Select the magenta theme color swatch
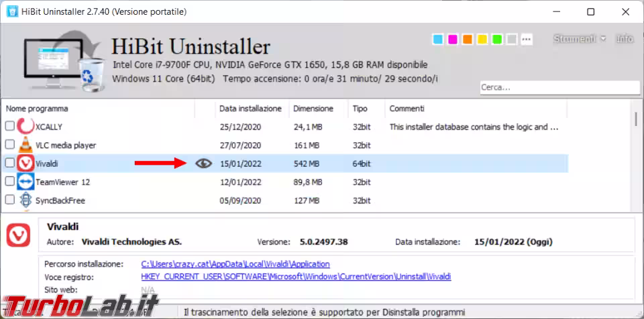Image resolution: width=644 pixels, height=319 pixels. 452,40
